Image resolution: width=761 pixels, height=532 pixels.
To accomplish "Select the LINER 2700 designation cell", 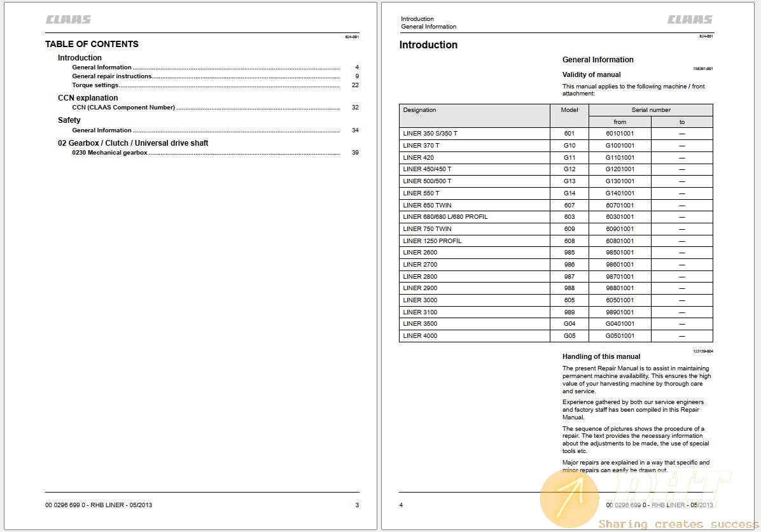I will (475, 265).
